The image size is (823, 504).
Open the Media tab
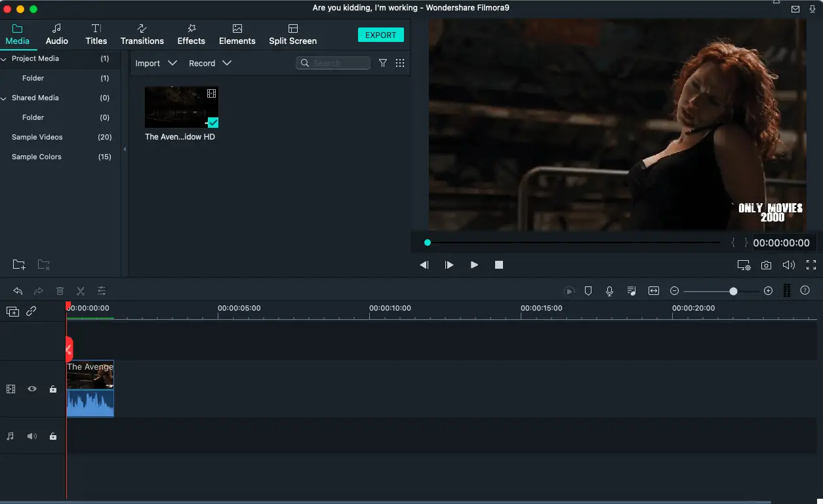(18, 35)
